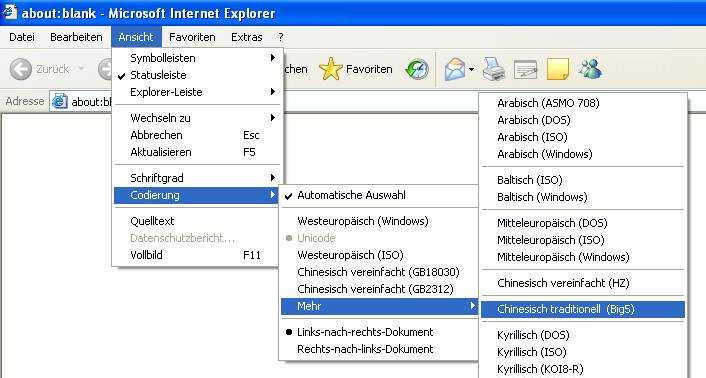Close the open Ansicht menu

click(136, 37)
